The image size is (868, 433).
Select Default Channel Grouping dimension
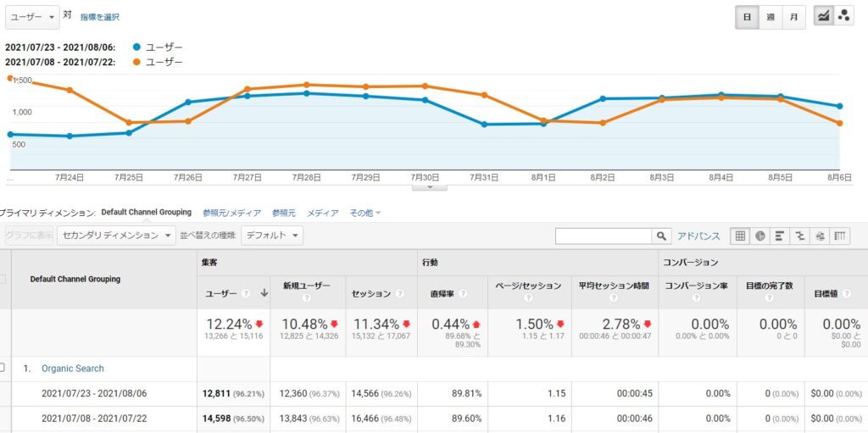tap(146, 212)
